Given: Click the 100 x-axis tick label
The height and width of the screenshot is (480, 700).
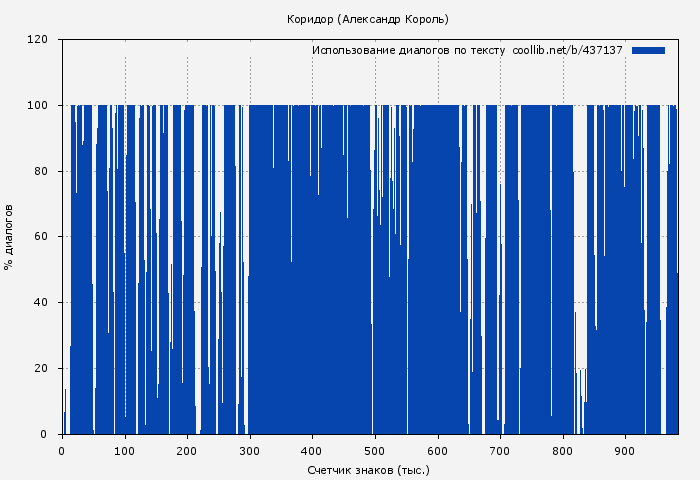Looking at the screenshot, I should pyautogui.click(x=125, y=450).
